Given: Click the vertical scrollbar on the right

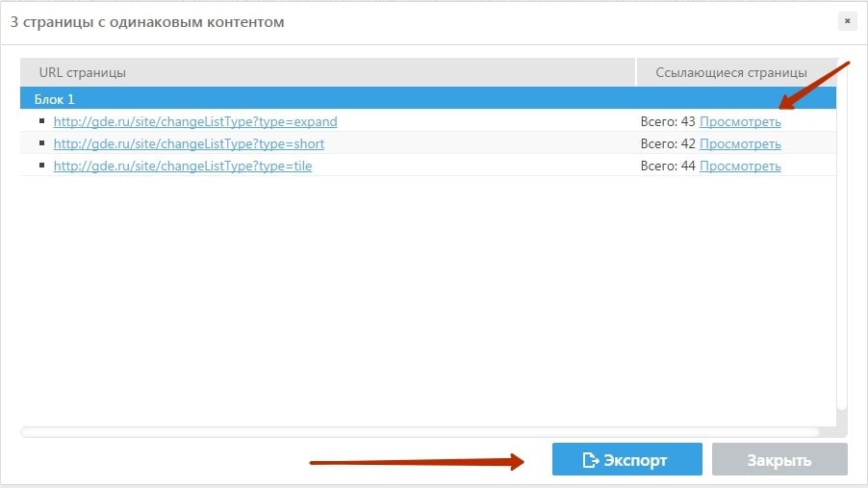Looking at the screenshot, I should [842, 241].
